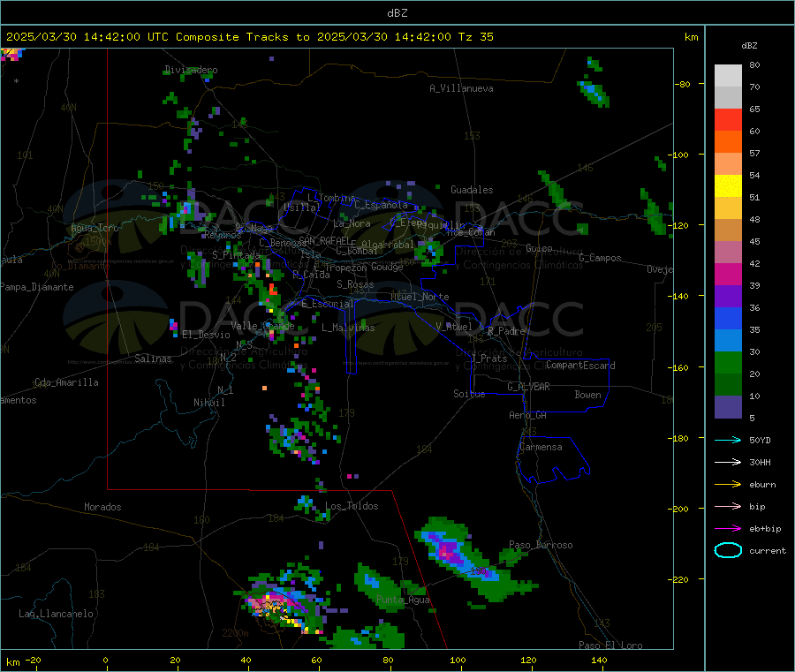Click the G_ALVEAR label

pos(528,387)
